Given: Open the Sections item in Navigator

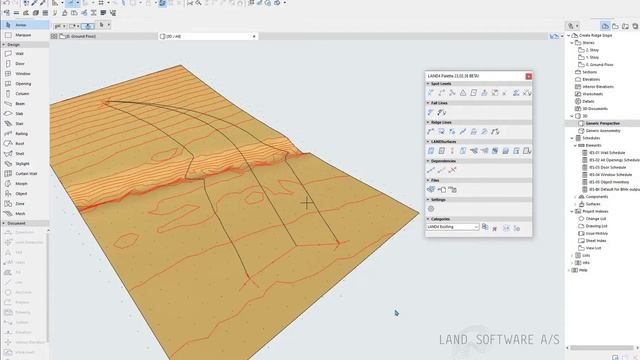Looking at the screenshot, I should coord(586,72).
